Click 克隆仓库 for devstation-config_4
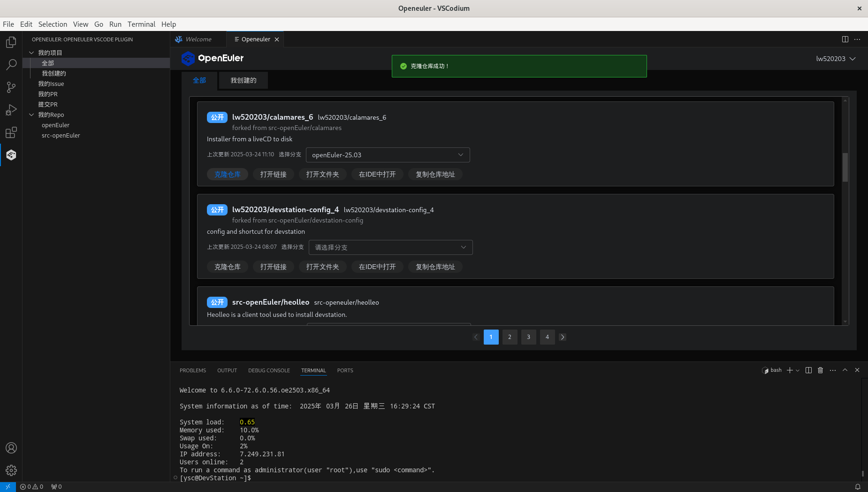This screenshot has width=868, height=492. 227,267
